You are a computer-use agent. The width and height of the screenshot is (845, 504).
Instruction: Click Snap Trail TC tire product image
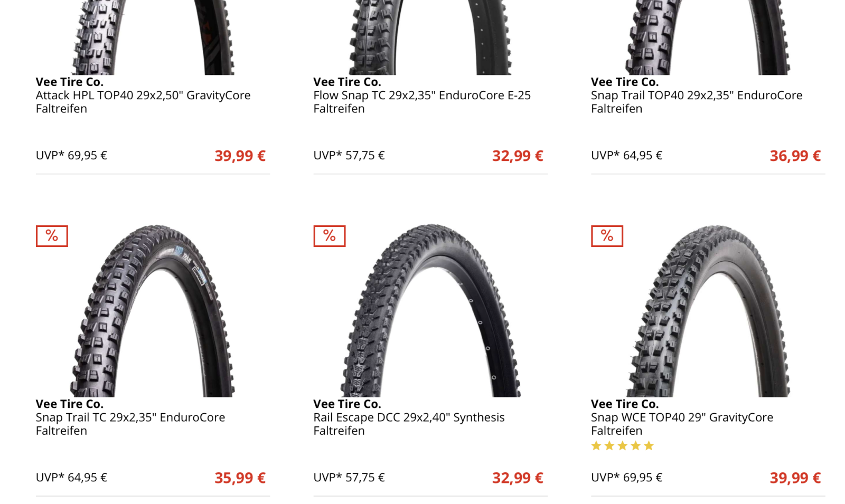click(x=153, y=311)
